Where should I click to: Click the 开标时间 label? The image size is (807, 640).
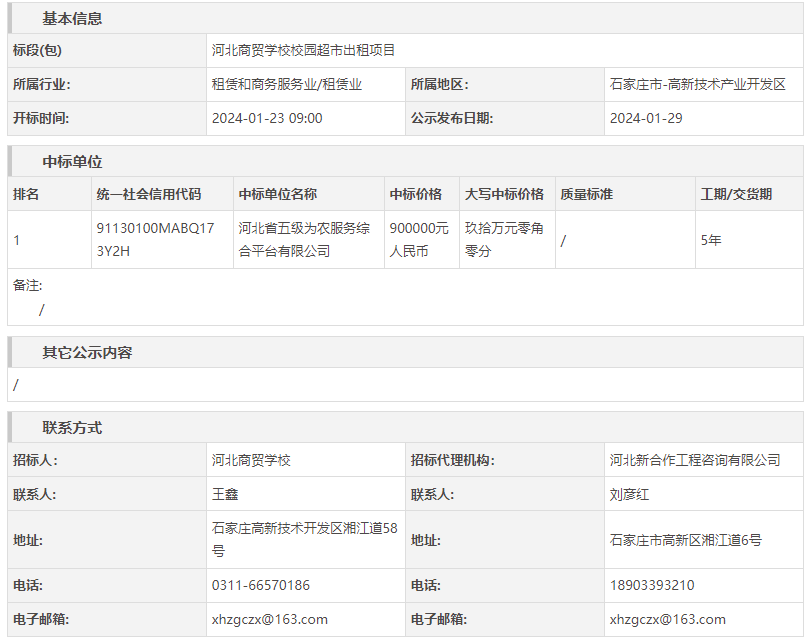(41, 118)
